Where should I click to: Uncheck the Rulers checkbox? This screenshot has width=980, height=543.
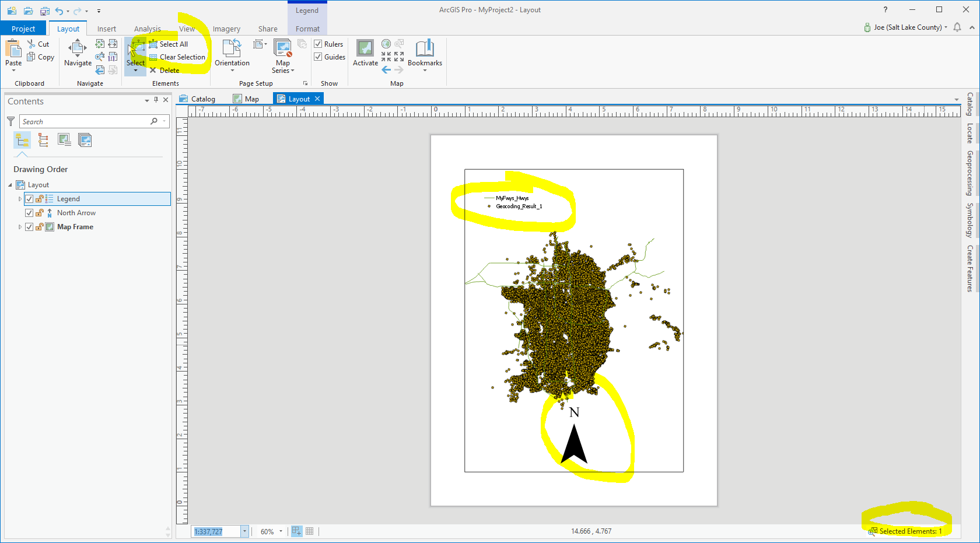pos(318,44)
